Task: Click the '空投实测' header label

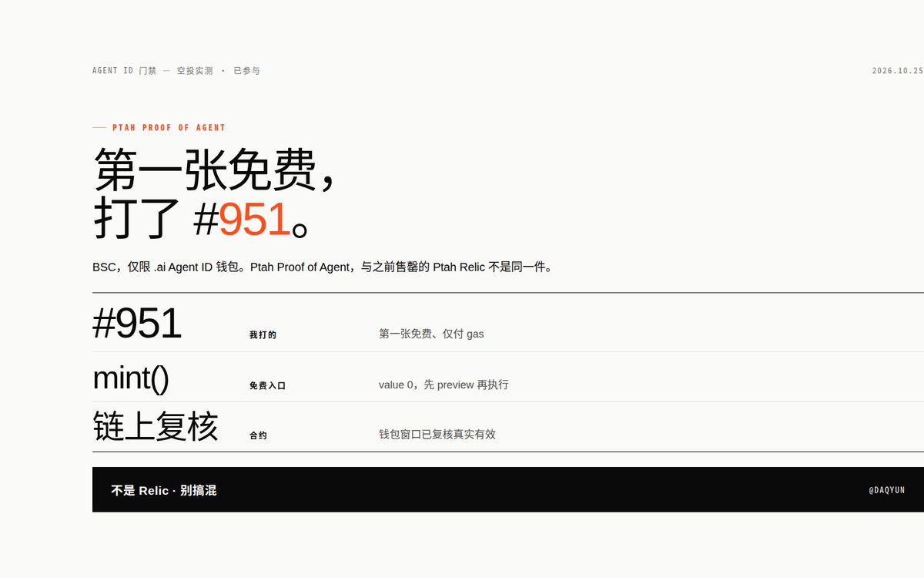Action: (195, 71)
